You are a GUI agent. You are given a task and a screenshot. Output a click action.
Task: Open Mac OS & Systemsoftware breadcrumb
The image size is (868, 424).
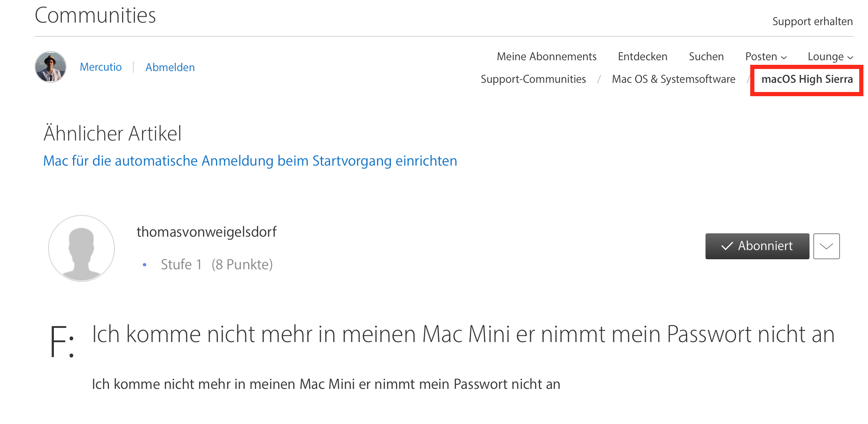point(673,79)
